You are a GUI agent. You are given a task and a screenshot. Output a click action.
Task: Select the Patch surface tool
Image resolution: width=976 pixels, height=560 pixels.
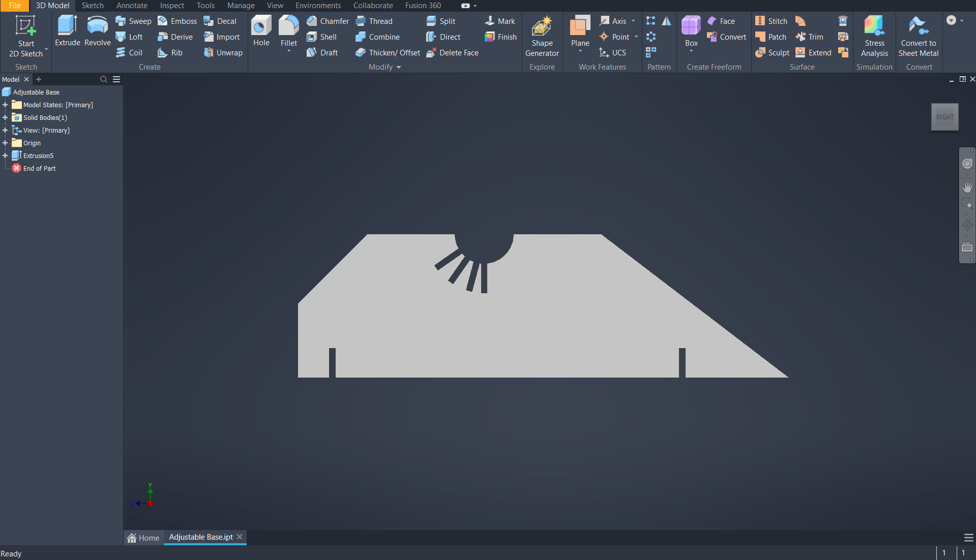(771, 37)
